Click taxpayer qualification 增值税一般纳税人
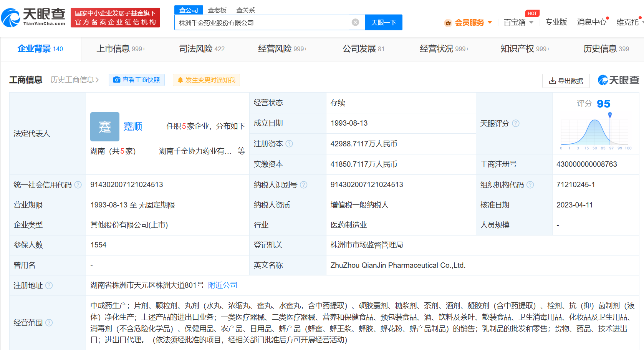Viewport: 644px width, 350px height. pyautogui.click(x=359, y=205)
